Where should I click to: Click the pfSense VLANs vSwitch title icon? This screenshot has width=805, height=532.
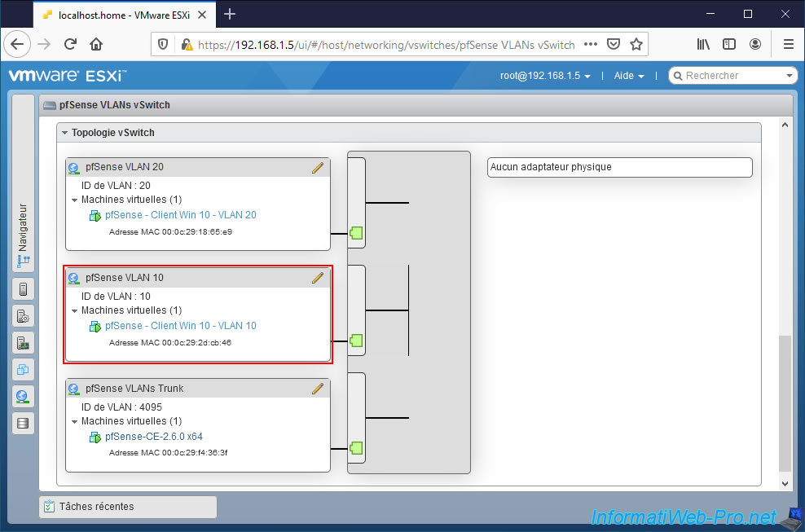click(x=49, y=105)
